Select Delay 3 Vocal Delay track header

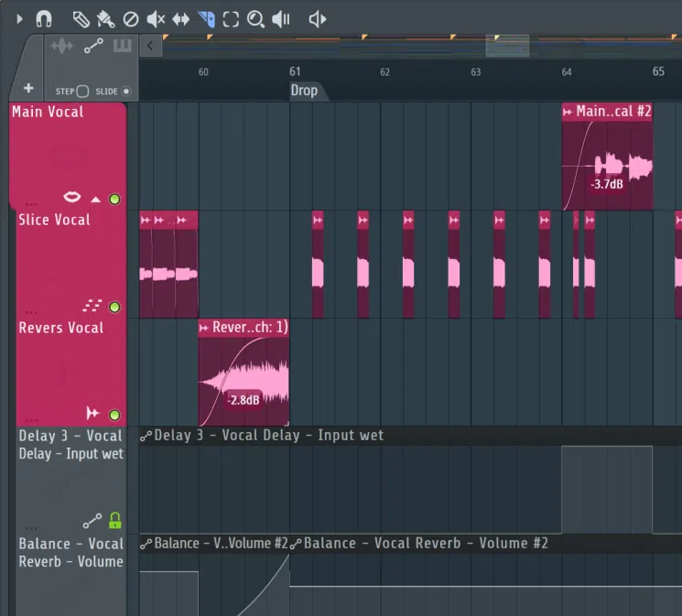pos(71,480)
